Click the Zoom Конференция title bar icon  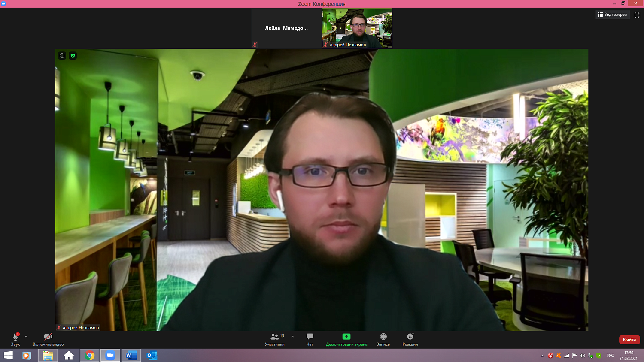tap(3, 3)
